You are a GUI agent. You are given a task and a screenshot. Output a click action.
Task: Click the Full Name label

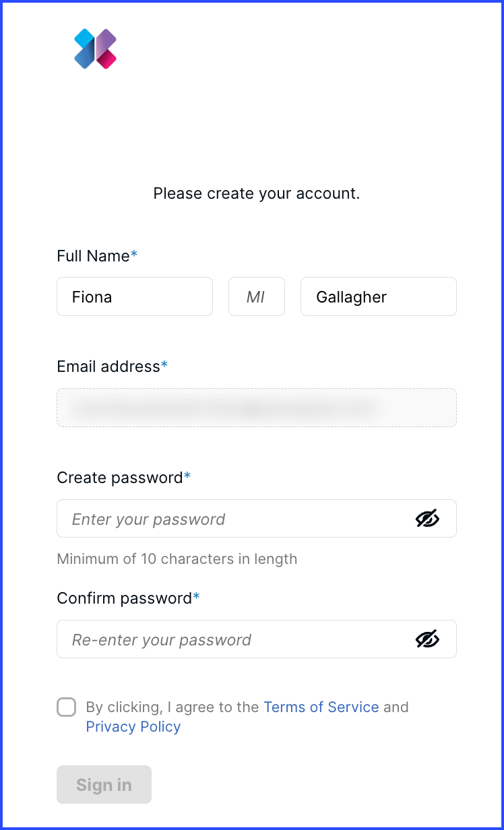pyautogui.click(x=97, y=256)
